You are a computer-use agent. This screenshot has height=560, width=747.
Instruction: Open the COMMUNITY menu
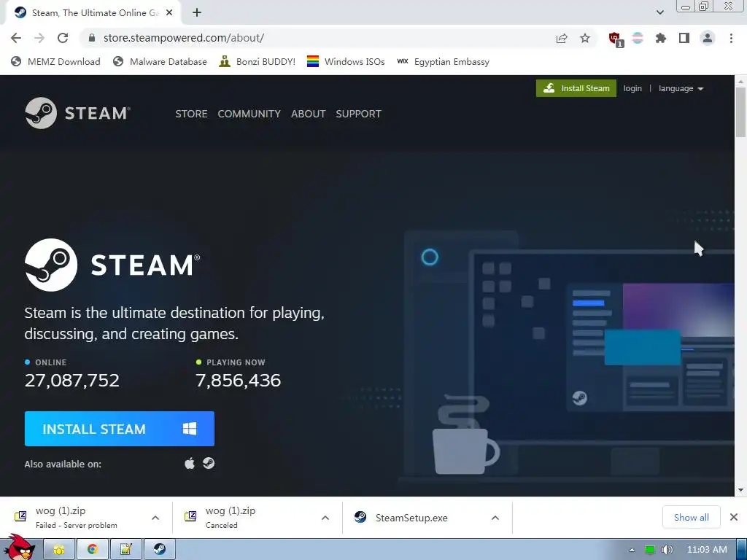click(x=249, y=114)
